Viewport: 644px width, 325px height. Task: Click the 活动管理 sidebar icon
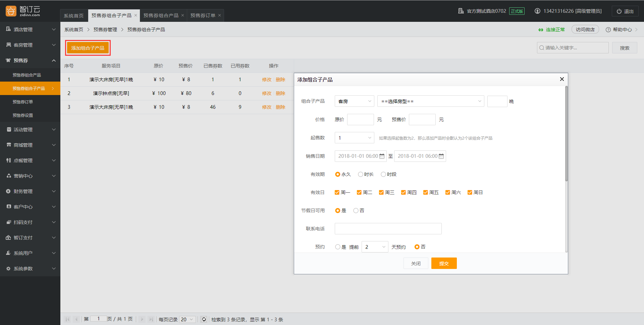click(x=9, y=129)
